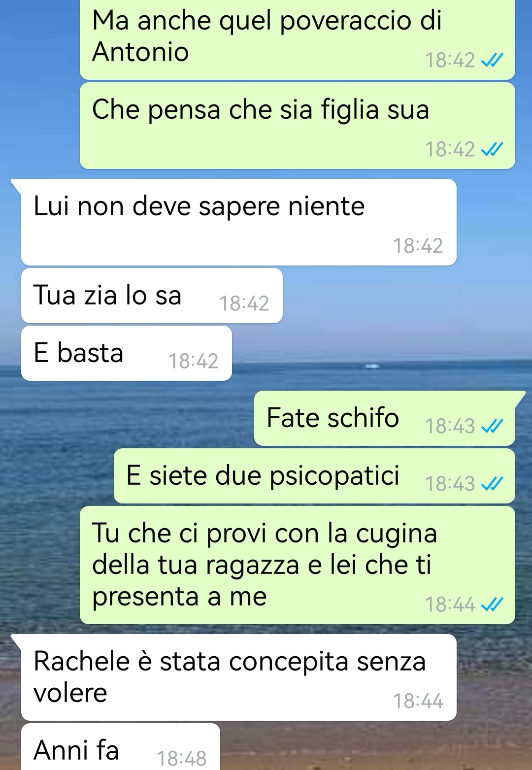Click the 18:44 timestamp under the Rachele message

(x=418, y=701)
